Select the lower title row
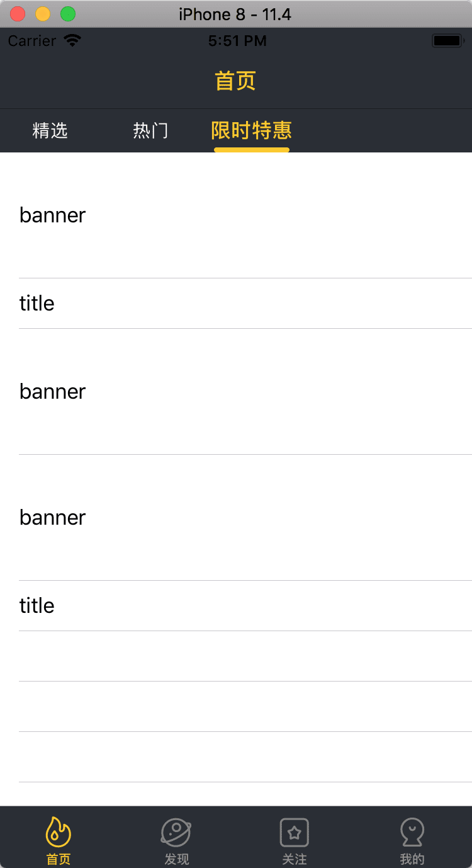The width and height of the screenshot is (472, 868). [x=236, y=606]
